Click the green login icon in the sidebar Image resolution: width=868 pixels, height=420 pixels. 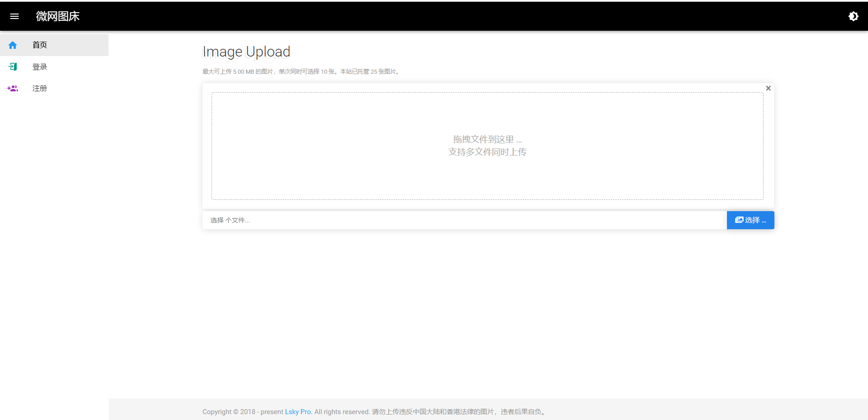coord(13,67)
